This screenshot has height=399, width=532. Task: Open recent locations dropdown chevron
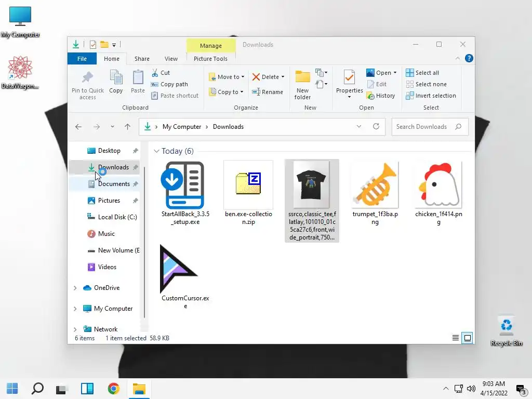112,127
